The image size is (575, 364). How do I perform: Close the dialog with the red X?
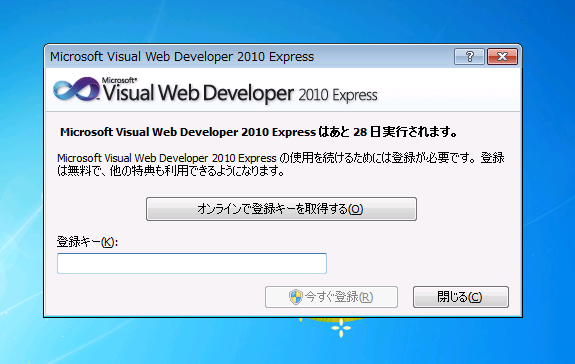[502, 57]
